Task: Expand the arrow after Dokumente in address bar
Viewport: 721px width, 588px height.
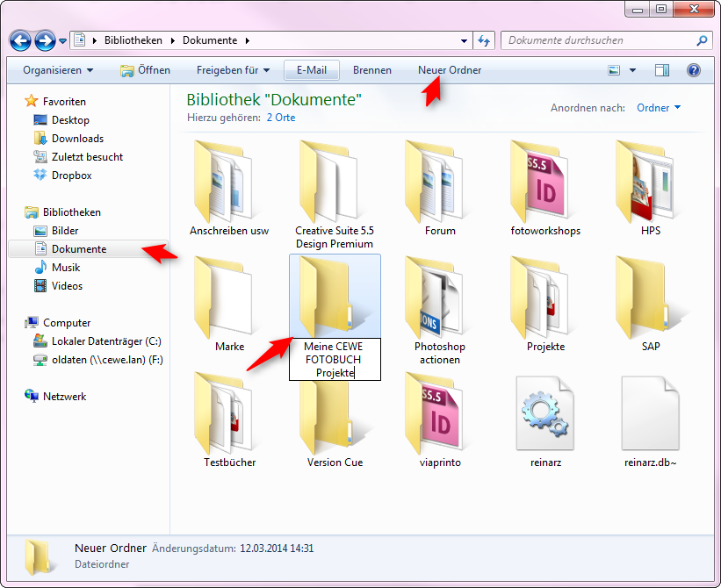Action: [248, 40]
